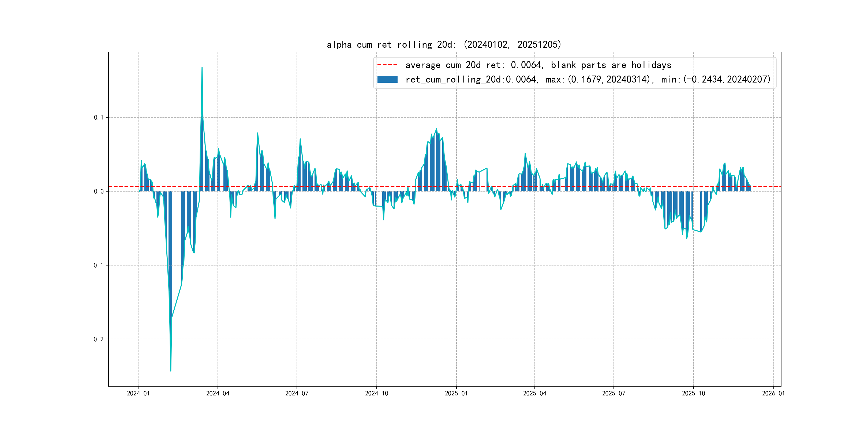This screenshot has width=868, height=434.
Task: Click the 2024-01 x-axis tick label
Action: [x=138, y=393]
